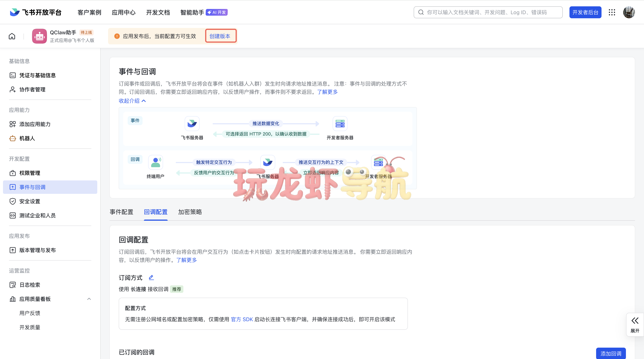Click the double-chevron 展开 panel icon
This screenshot has height=359, width=644.
[x=635, y=321]
